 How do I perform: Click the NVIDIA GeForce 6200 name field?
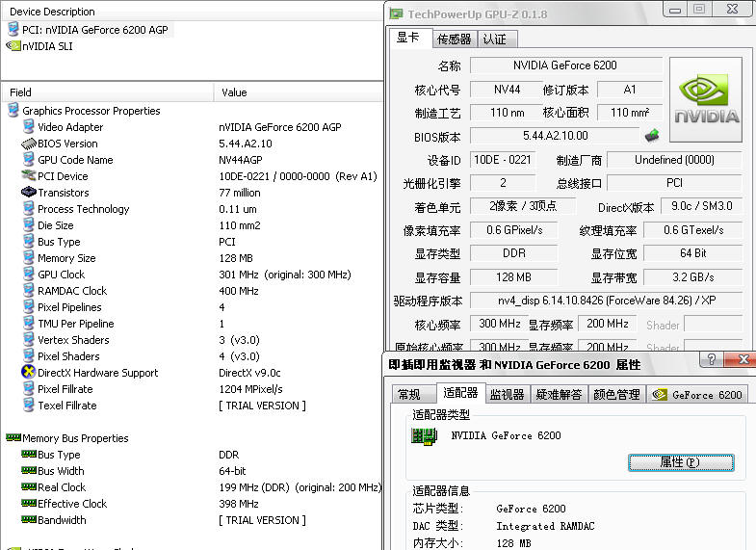[566, 65]
